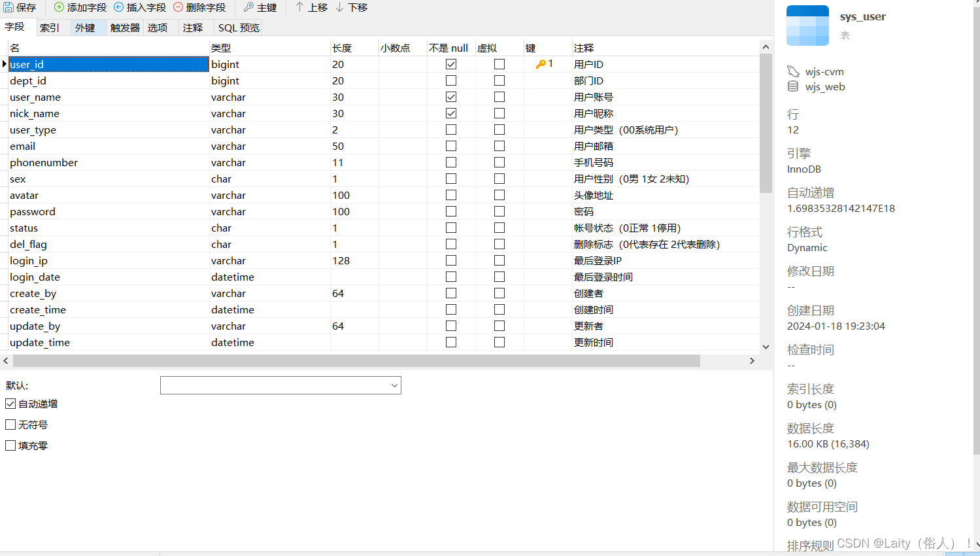Click the comment 最后登录时间 cell
The width and height of the screenshot is (980, 556).
click(x=603, y=277)
